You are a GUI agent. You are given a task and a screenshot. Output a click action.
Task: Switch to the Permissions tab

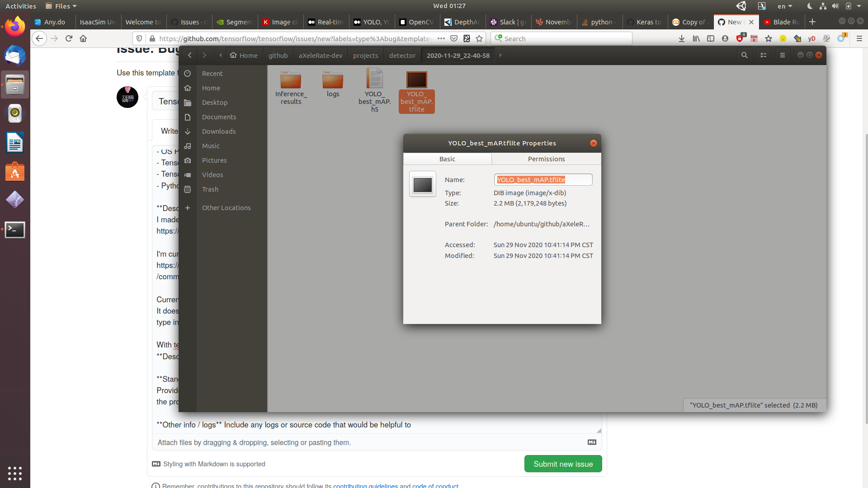(546, 159)
